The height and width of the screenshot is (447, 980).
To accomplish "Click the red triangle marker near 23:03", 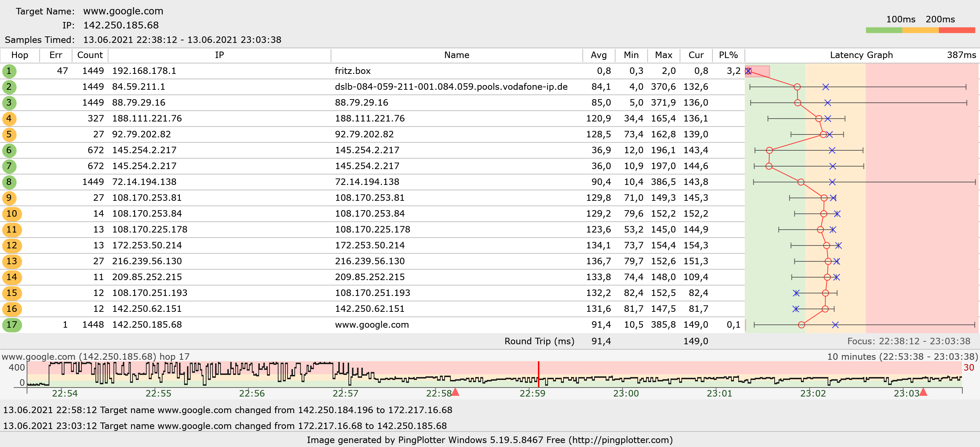I will click(x=923, y=392).
